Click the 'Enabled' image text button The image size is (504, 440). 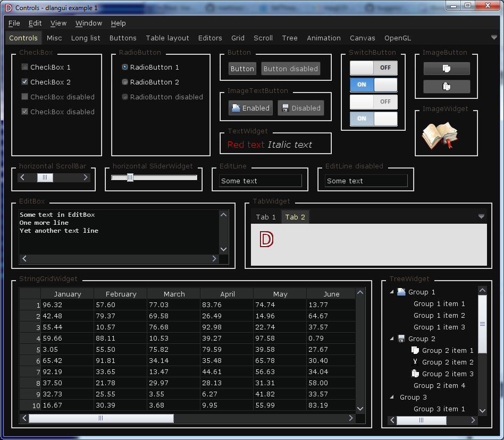click(x=250, y=108)
